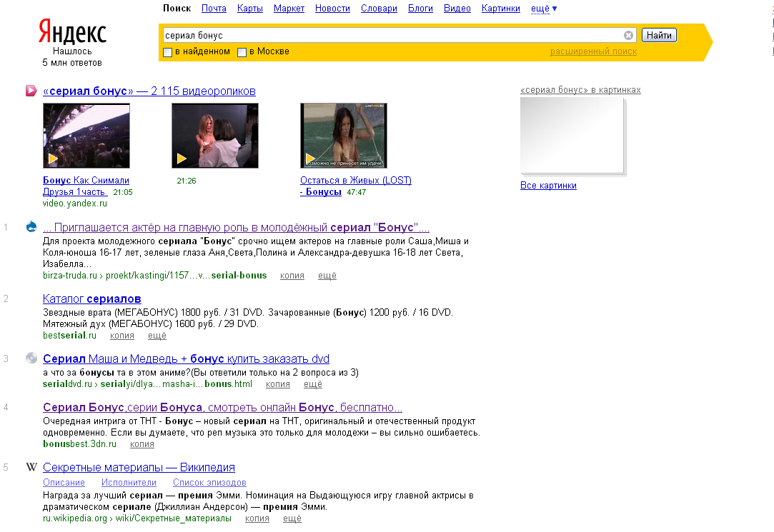Click the Yandex logo

tap(71, 33)
